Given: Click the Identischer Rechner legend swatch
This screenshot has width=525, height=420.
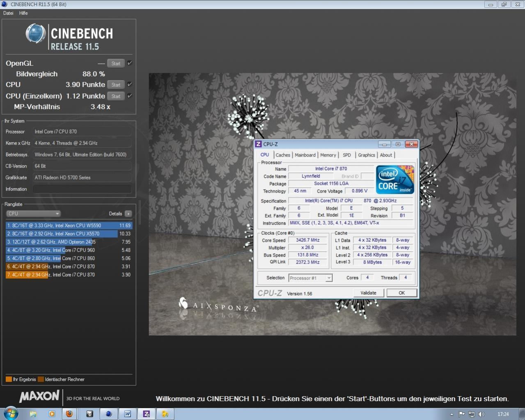Looking at the screenshot, I should pos(41,379).
